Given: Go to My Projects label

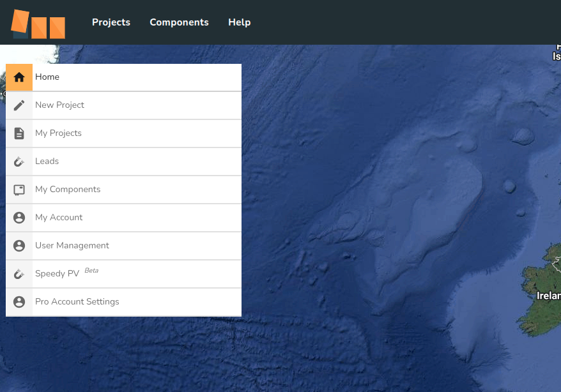Looking at the screenshot, I should (x=58, y=133).
